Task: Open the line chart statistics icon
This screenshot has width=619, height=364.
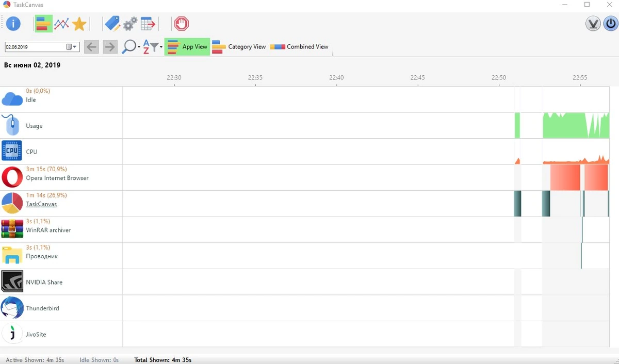Action: click(x=61, y=24)
